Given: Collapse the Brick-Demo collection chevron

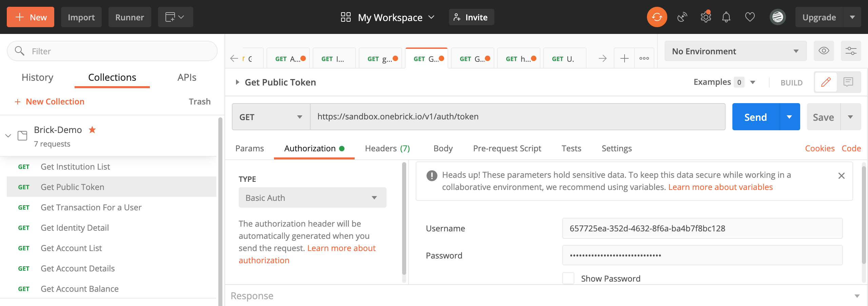Looking at the screenshot, I should point(8,136).
